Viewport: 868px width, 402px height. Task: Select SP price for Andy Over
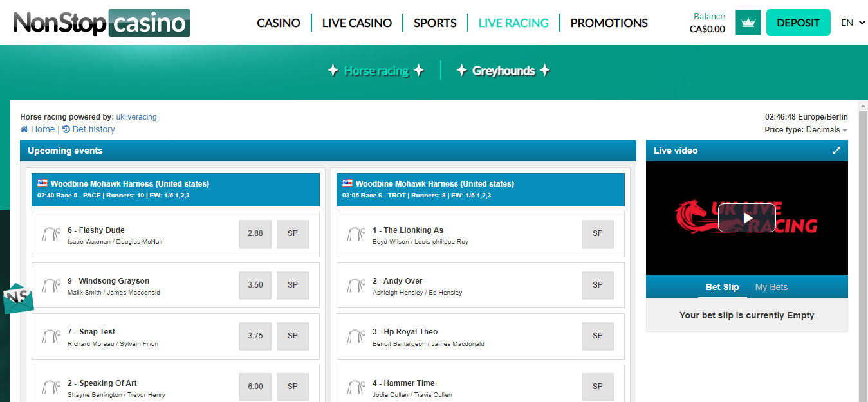click(598, 285)
